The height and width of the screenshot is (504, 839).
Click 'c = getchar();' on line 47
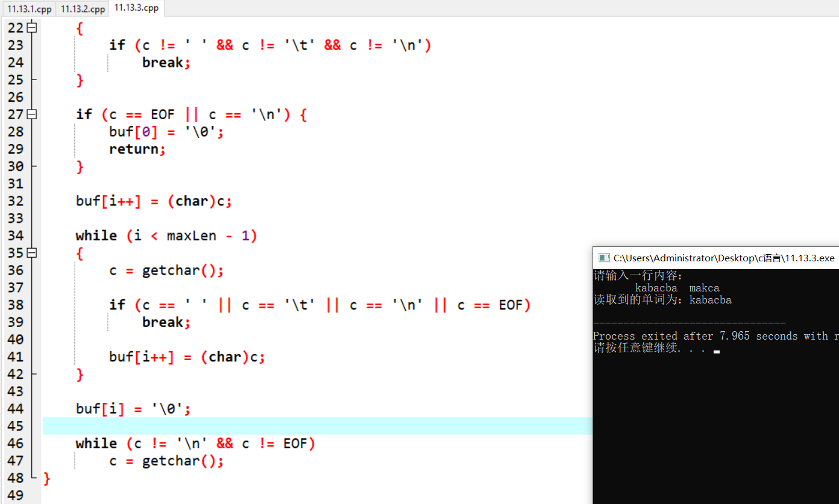(x=166, y=461)
